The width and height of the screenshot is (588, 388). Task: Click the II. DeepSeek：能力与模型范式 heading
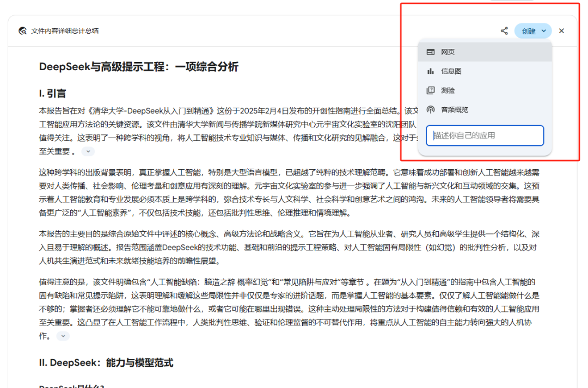[106, 362]
